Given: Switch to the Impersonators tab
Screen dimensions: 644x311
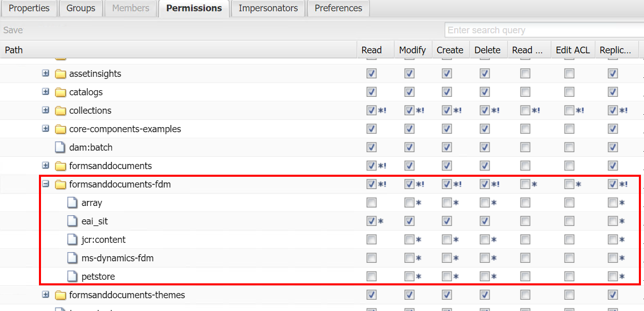Looking at the screenshot, I should 268,8.
